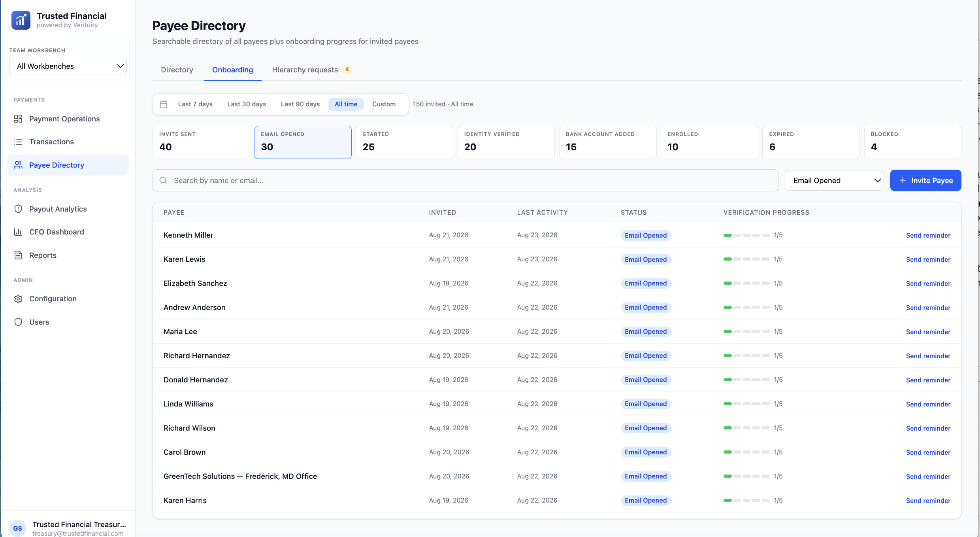Click the GS user avatar
980x537 pixels.
pos(18,528)
